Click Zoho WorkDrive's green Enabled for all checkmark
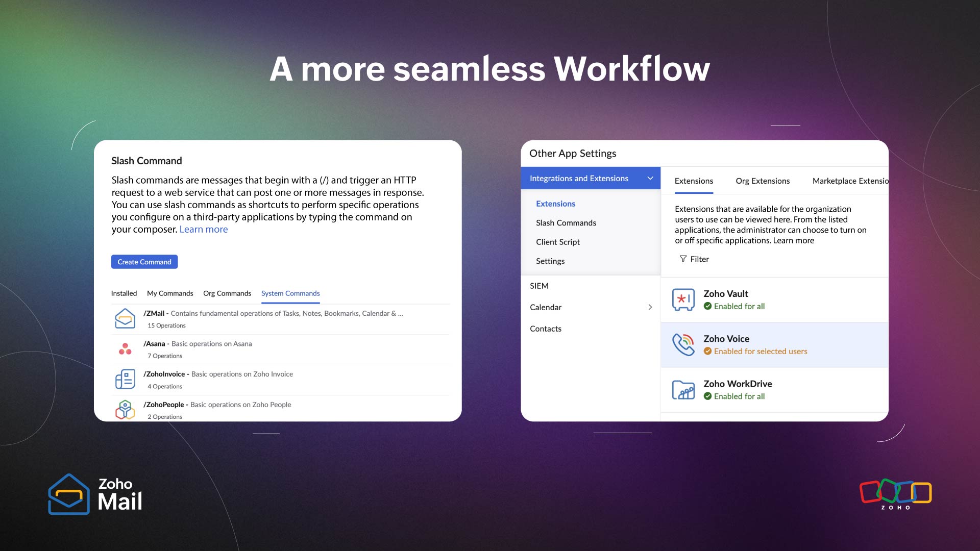Image resolution: width=980 pixels, height=551 pixels. (x=707, y=396)
